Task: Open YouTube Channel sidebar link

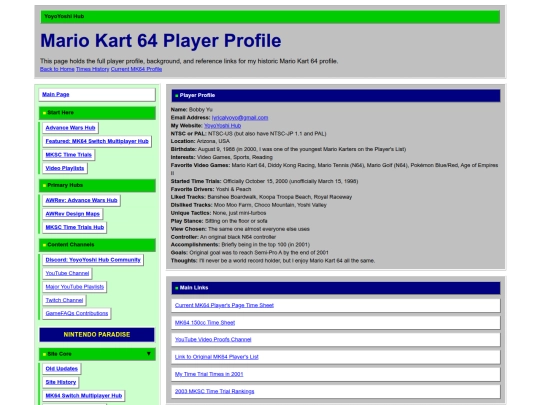Action: [x=67, y=273]
